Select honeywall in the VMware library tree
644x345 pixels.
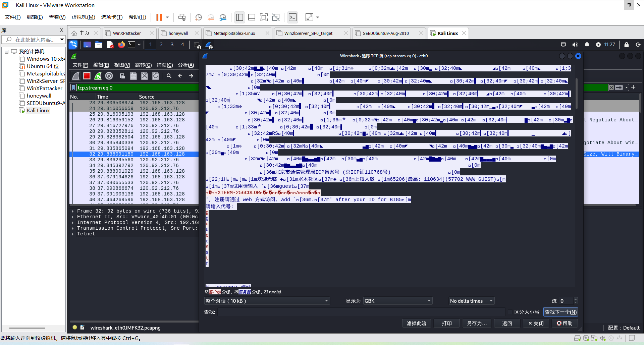pyautogui.click(x=39, y=96)
